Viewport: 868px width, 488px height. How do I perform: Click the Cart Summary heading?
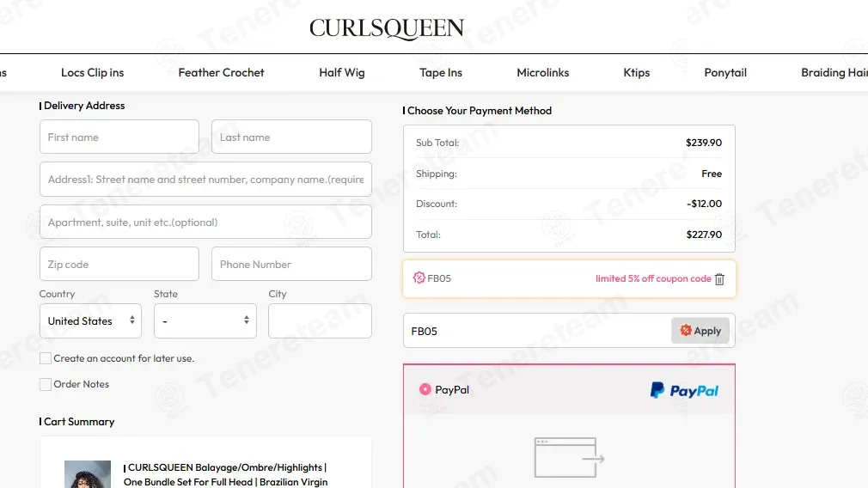coord(79,422)
